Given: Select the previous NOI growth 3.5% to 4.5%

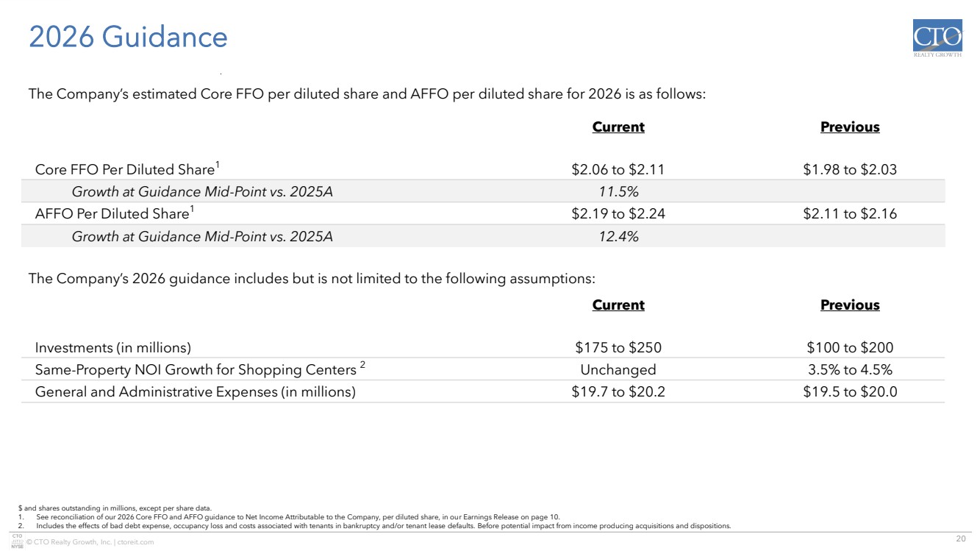Looking at the screenshot, I should (x=850, y=370).
